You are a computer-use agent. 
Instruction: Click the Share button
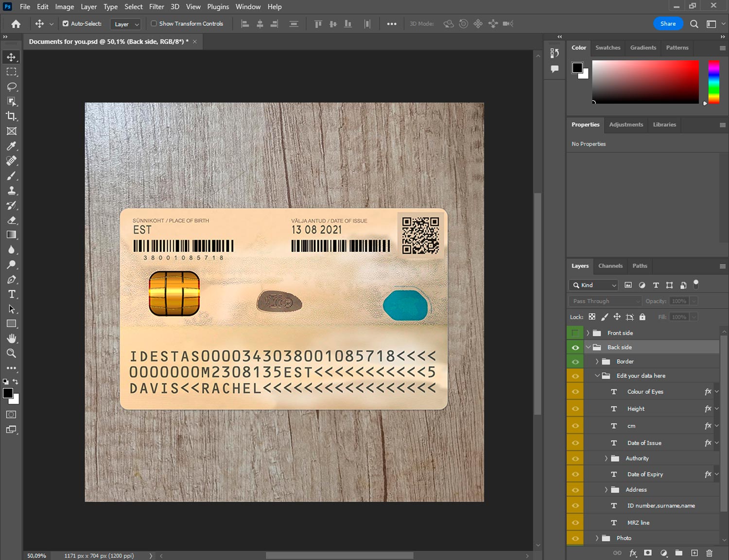[x=668, y=24]
